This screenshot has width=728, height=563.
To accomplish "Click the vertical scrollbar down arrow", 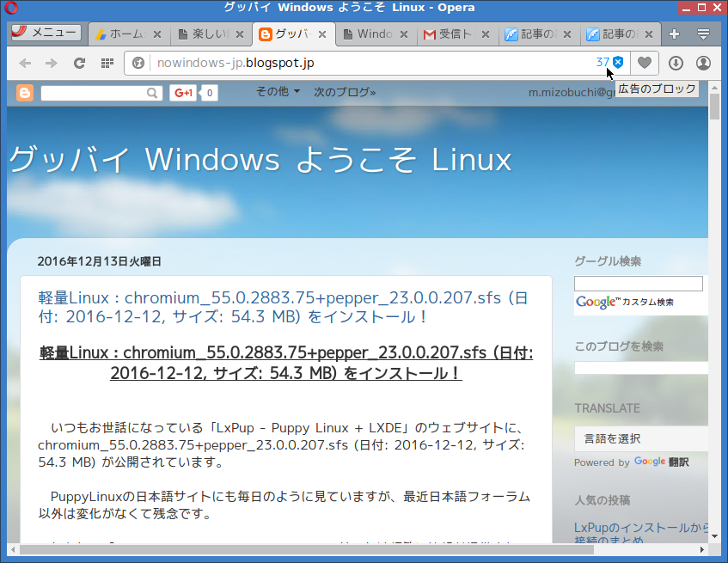I will 714,536.
